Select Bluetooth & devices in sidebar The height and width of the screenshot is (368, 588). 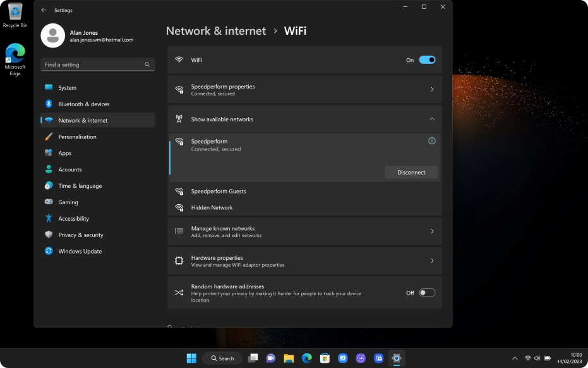[x=84, y=104]
